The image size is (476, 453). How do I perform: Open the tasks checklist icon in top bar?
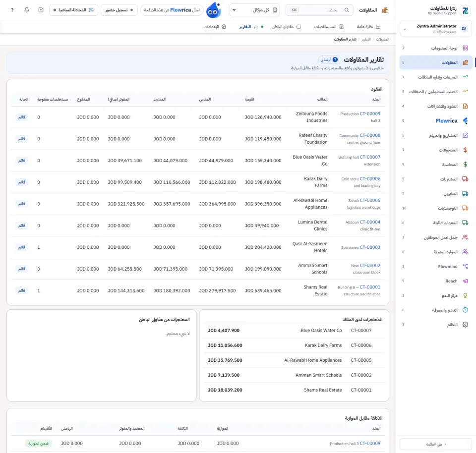click(41, 10)
